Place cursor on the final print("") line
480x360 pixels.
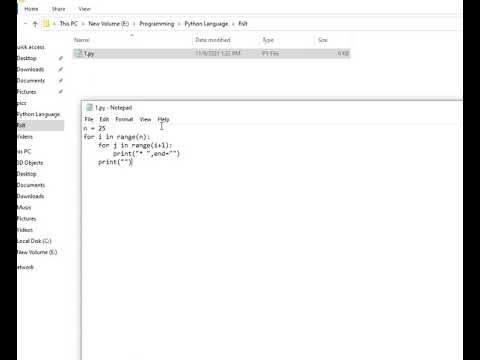coord(115,162)
